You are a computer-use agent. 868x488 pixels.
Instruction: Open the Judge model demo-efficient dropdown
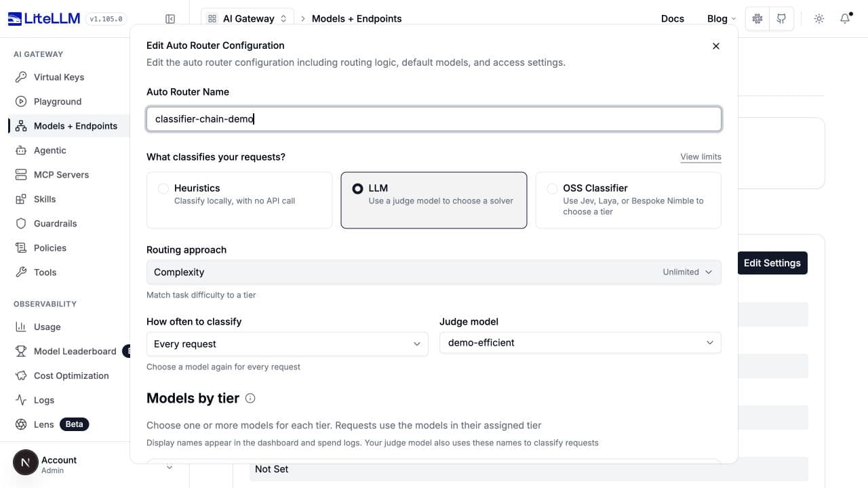tap(580, 343)
